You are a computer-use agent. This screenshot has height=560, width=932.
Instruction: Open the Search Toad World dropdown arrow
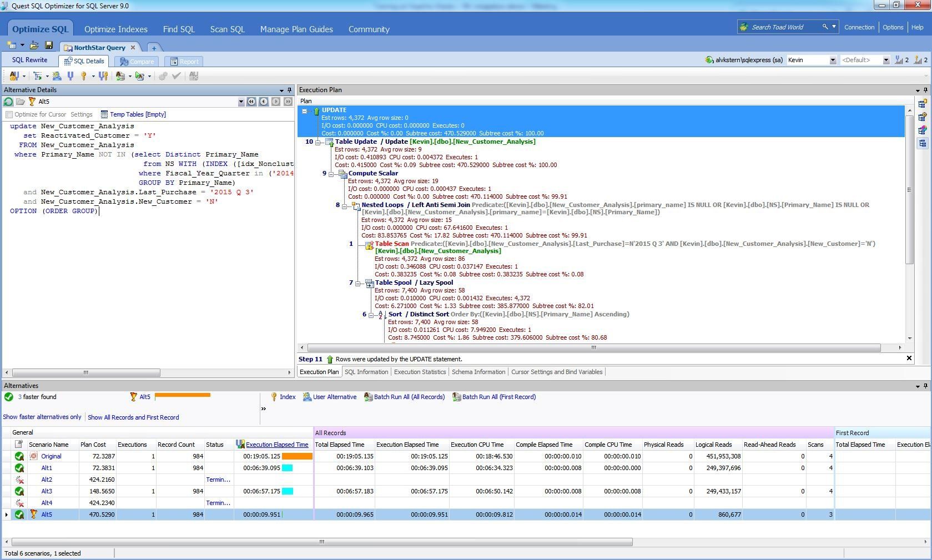(834, 27)
